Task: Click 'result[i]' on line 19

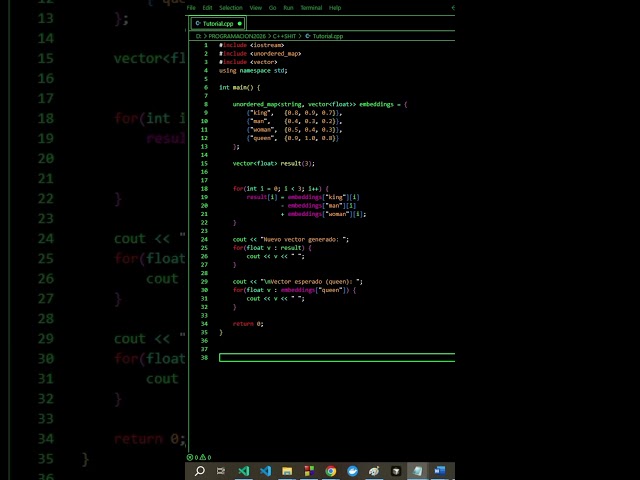Action: (262, 197)
